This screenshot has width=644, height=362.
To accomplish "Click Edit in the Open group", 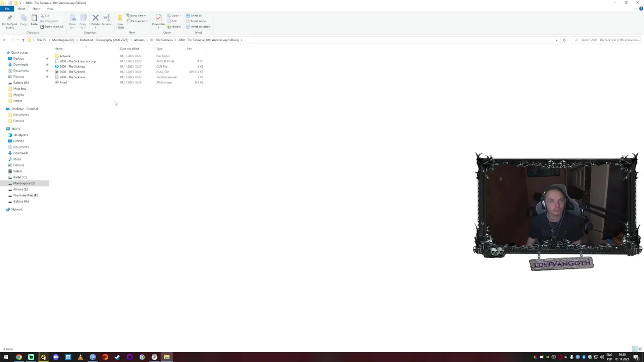I will tap(173, 21).
